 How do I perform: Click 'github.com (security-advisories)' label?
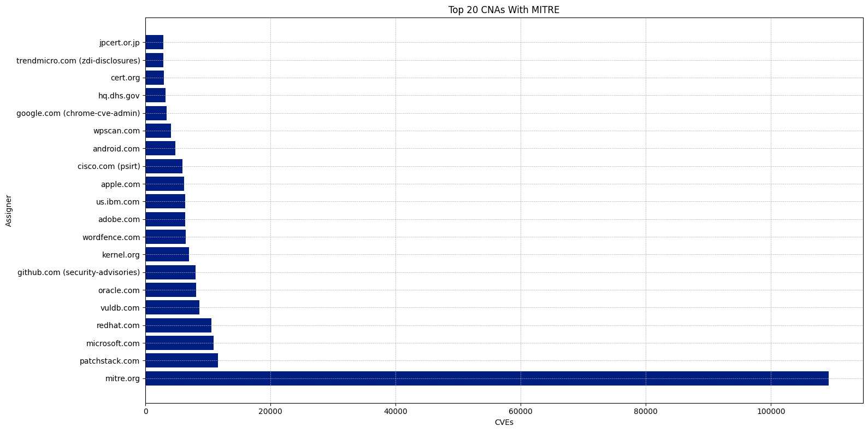pyautogui.click(x=79, y=272)
